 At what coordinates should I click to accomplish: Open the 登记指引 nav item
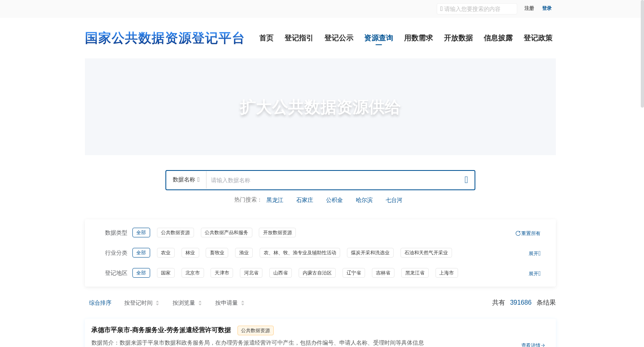click(299, 38)
